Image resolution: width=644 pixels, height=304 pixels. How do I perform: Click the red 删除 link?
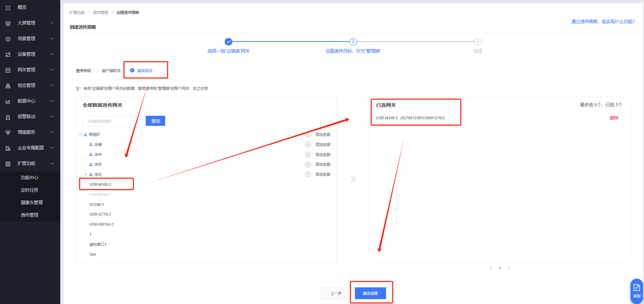pos(614,118)
